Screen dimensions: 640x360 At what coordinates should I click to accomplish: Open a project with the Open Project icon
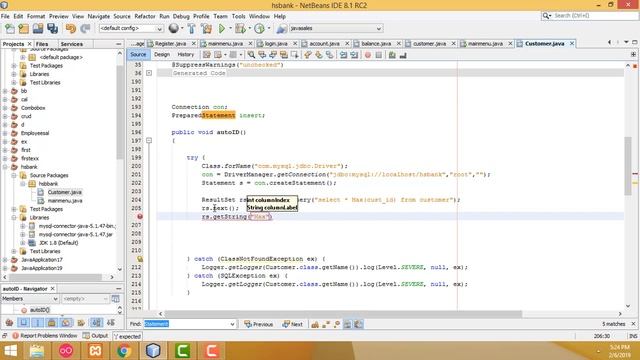(38, 29)
